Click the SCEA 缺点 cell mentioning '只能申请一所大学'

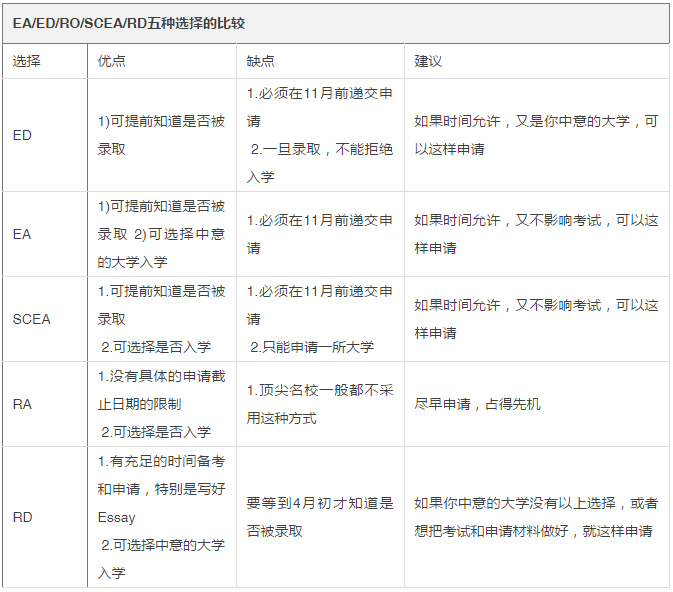(x=320, y=319)
